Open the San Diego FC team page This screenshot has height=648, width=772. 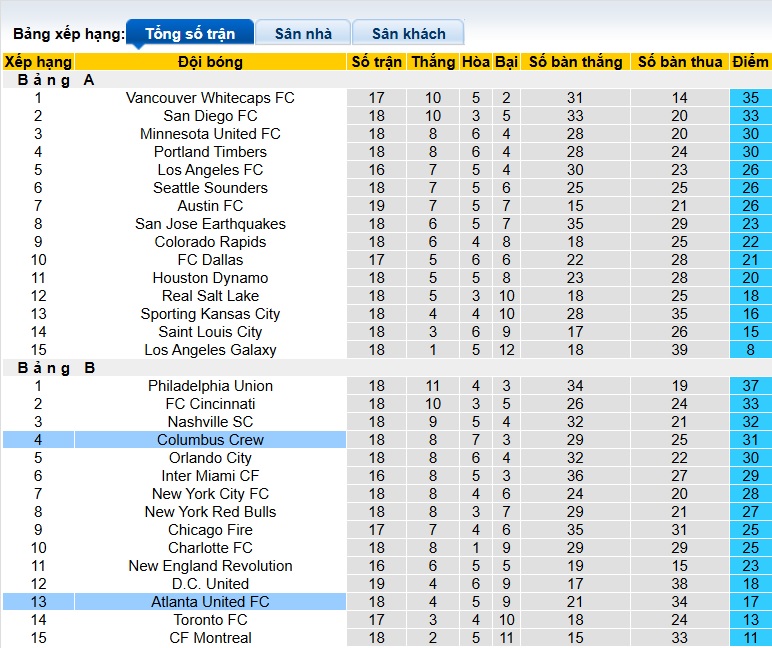(x=210, y=116)
